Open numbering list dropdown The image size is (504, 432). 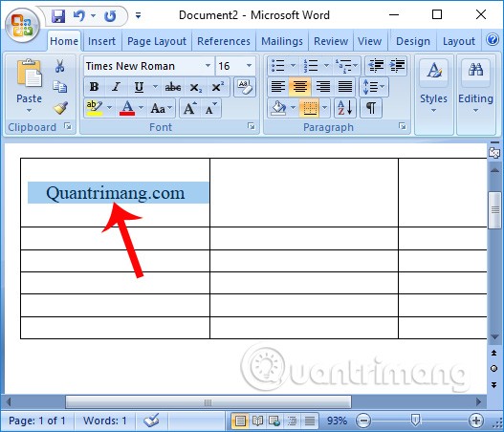point(326,66)
